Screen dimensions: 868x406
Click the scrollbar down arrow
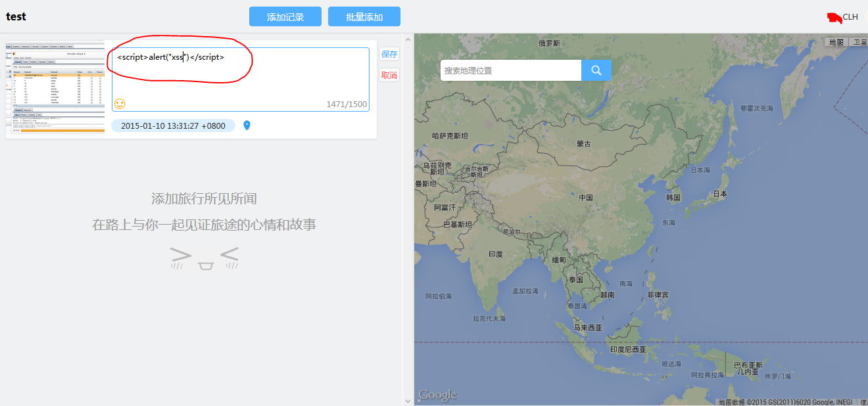[408, 400]
